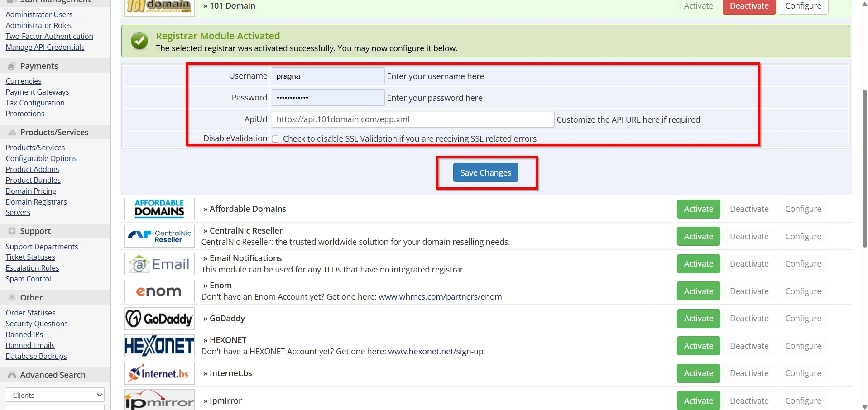Viewport: 868px width, 410px height.
Task: Click the GoDaddy logo image
Action: point(159,319)
